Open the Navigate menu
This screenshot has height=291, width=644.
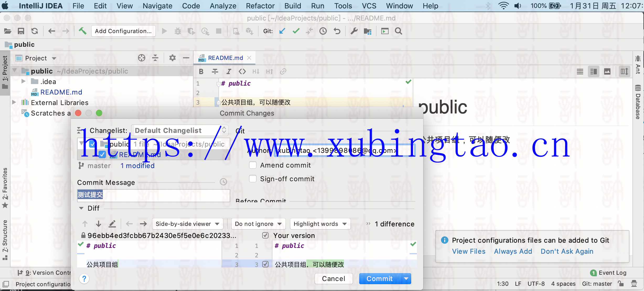pos(157,6)
